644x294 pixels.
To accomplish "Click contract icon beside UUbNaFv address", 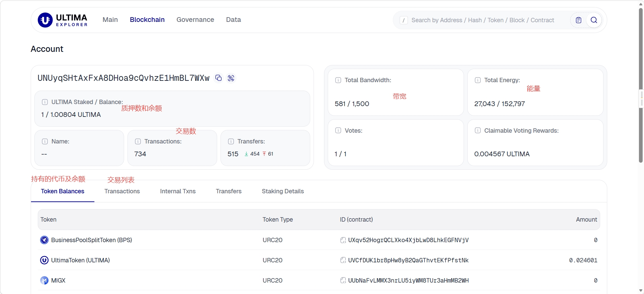I will [343, 281].
